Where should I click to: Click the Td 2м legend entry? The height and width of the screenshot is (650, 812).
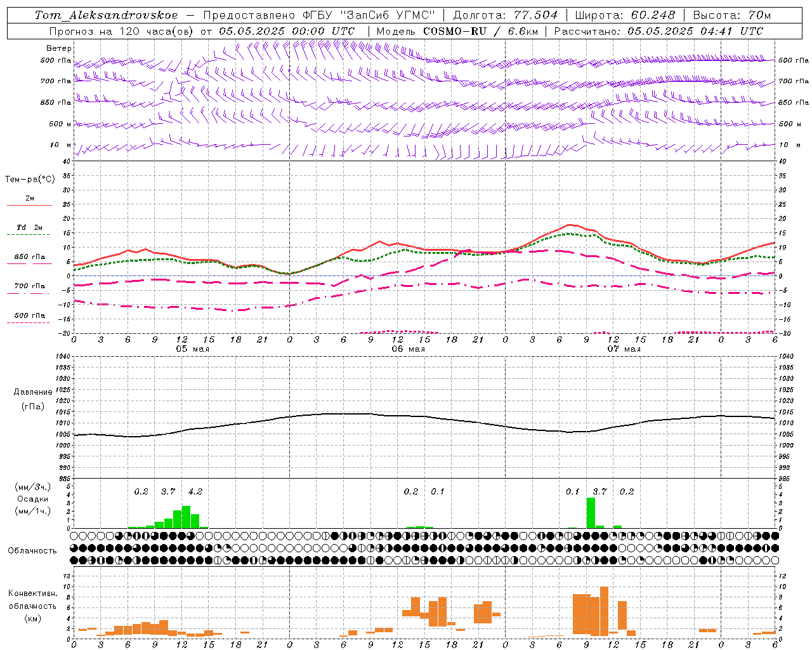[x=30, y=227]
